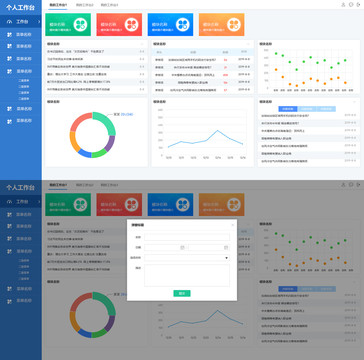This screenshot has width=364, height=360.
Task: Open the user profile icon in the bright dashboard header
Action: 343,5
